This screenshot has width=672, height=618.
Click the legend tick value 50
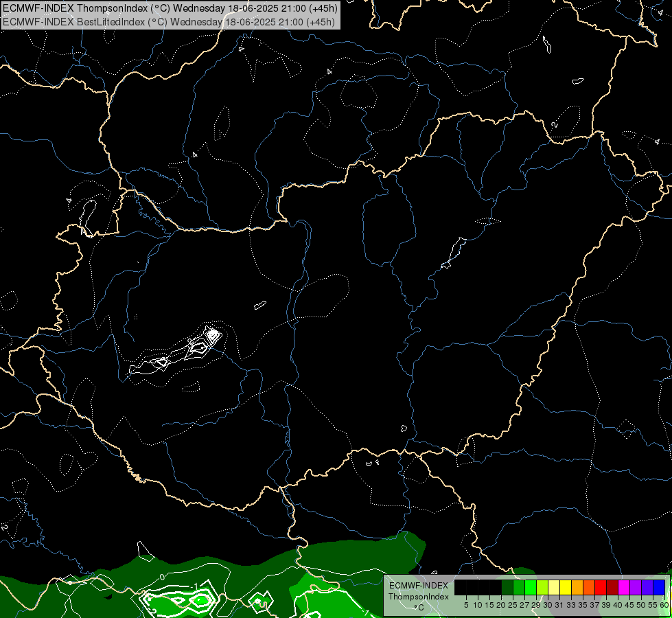coord(642,605)
